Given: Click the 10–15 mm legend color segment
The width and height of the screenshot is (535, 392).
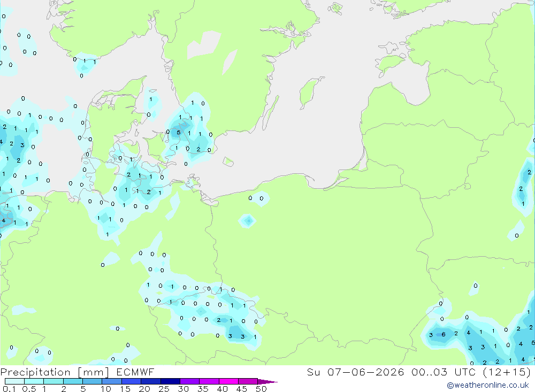Looking at the screenshot, I should pyautogui.click(x=112, y=381).
